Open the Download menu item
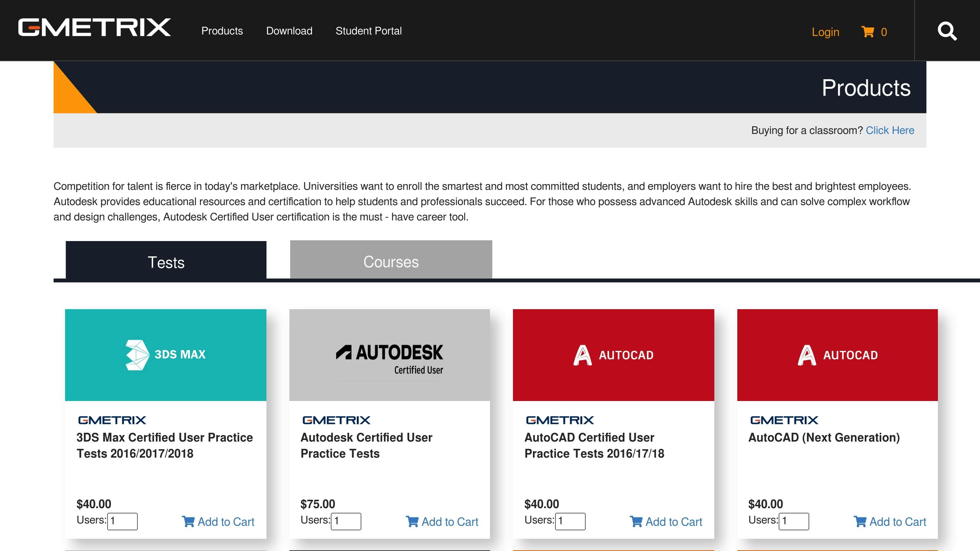 [x=289, y=31]
